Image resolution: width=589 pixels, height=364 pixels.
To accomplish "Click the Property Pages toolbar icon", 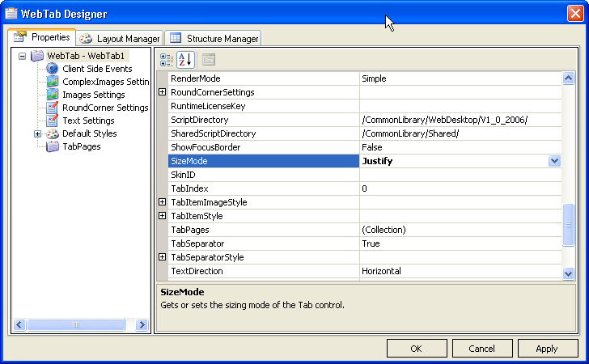I will pyautogui.click(x=208, y=59).
